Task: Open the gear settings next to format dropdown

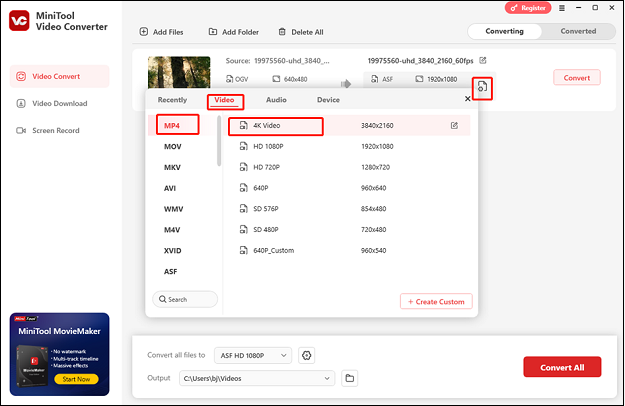Action: [x=307, y=355]
